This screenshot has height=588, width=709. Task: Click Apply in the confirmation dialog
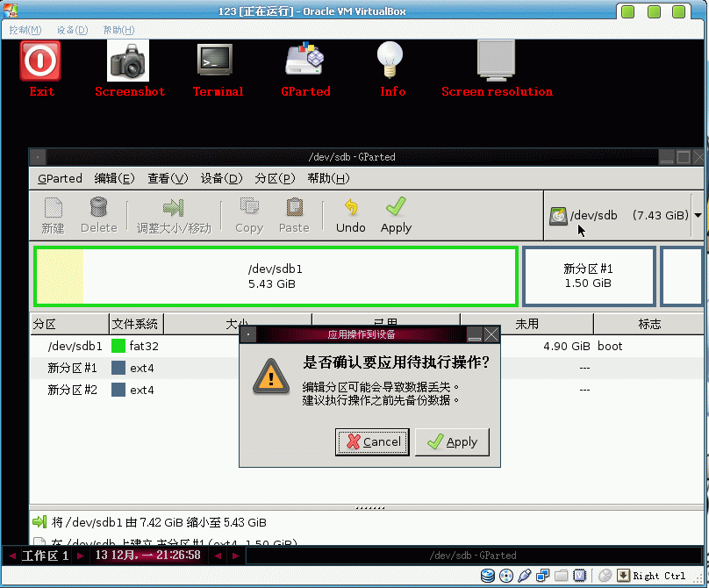pos(452,442)
